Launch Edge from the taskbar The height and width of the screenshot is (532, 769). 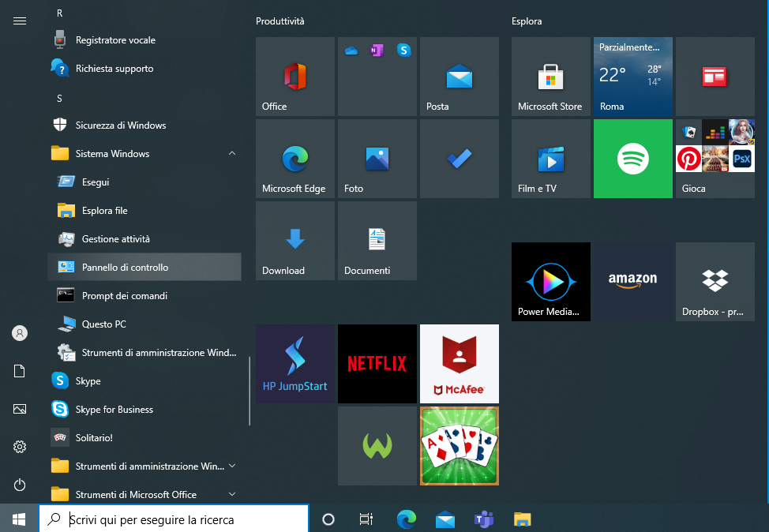tap(406, 519)
